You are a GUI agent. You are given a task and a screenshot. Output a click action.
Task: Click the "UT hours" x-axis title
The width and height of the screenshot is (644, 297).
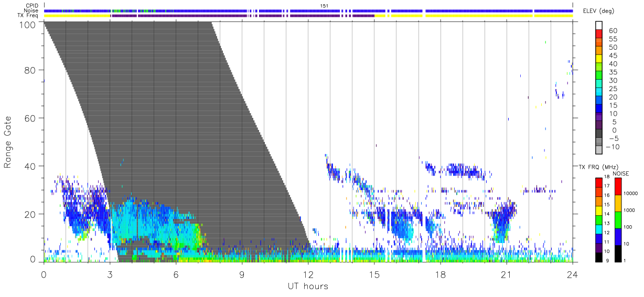[x=308, y=286]
